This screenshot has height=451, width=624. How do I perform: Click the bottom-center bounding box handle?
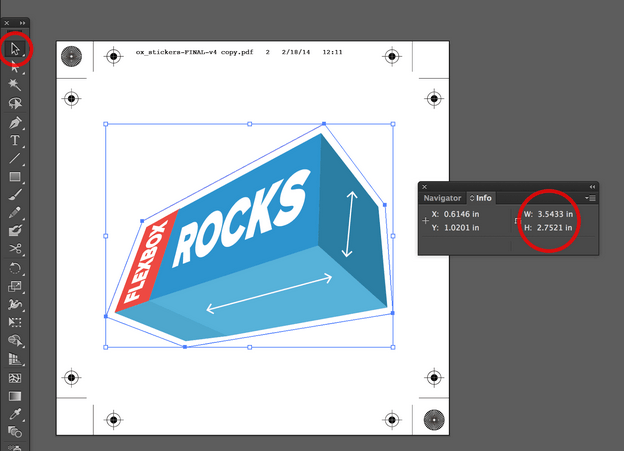[250, 348]
